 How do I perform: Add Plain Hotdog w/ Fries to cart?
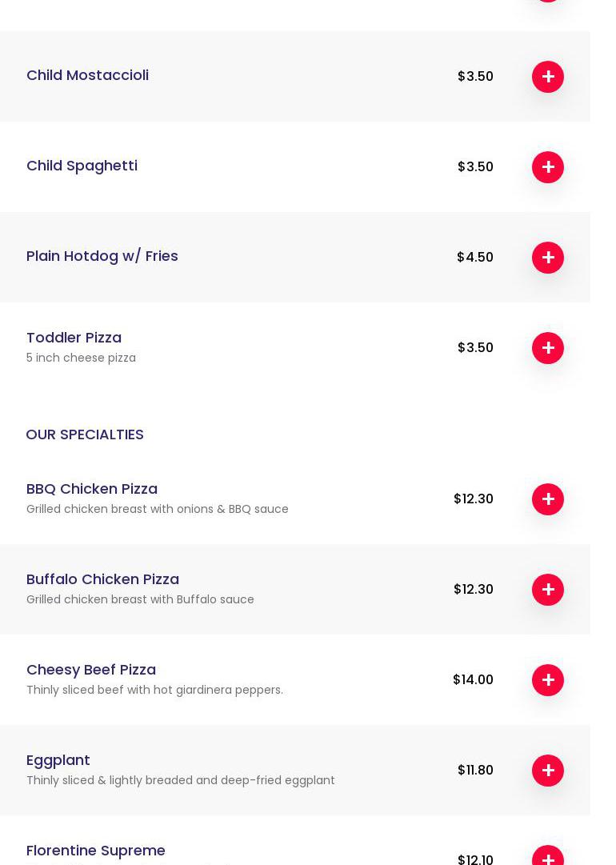point(548,258)
